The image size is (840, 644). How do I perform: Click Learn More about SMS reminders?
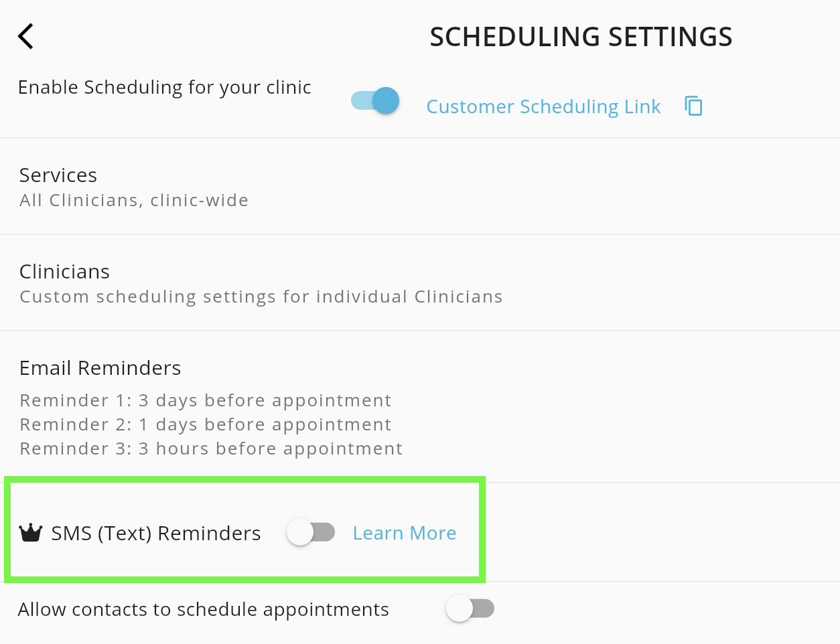tap(405, 533)
